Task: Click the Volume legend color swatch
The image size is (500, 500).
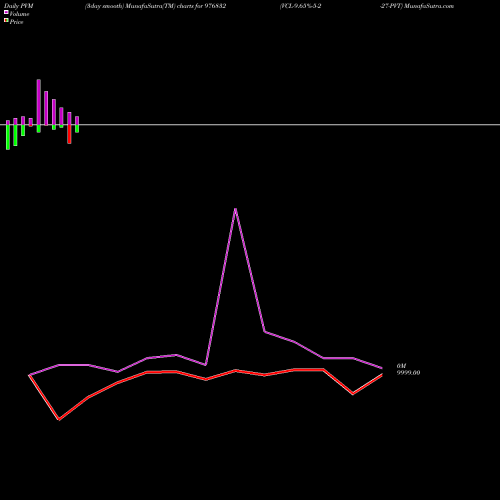Action: click(x=6, y=12)
